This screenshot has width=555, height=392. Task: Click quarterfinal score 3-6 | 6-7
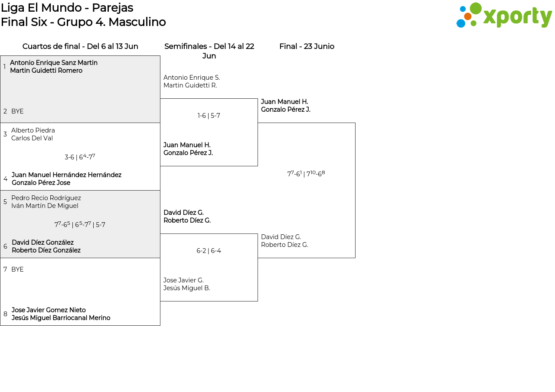click(80, 157)
